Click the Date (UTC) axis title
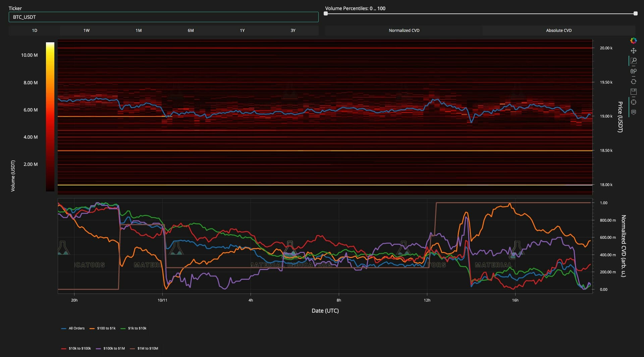Image resolution: width=644 pixels, height=357 pixels. [325, 311]
